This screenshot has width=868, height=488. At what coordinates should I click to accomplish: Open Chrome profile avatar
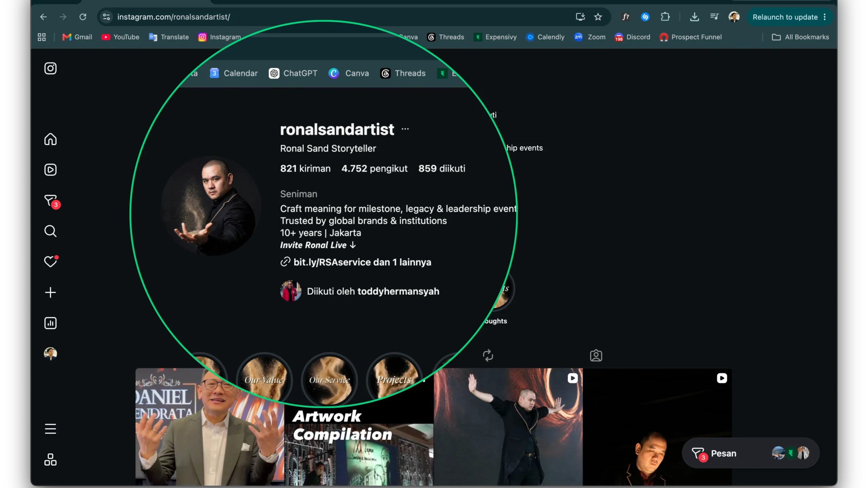pyautogui.click(x=734, y=17)
